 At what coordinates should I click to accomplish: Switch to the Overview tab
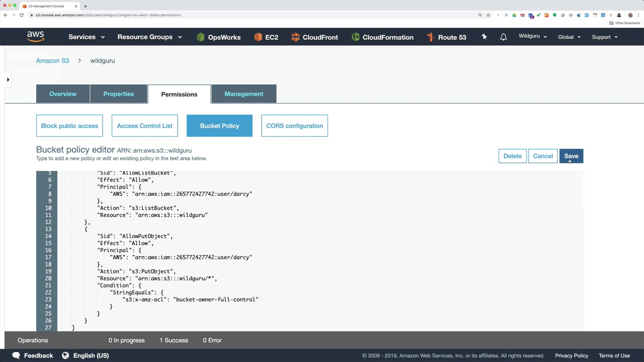pos(63,94)
